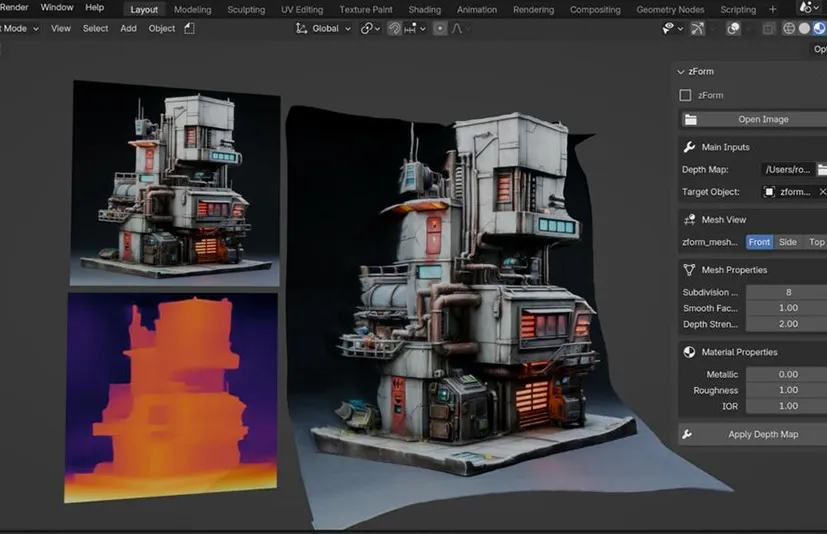This screenshot has height=534, width=827.
Task: Select the Front mesh view
Action: (x=759, y=242)
